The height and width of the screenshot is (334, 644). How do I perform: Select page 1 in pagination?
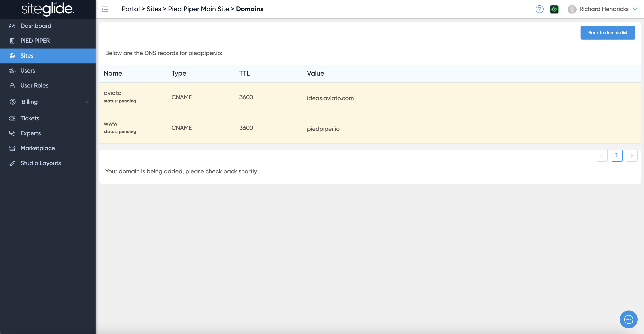pyautogui.click(x=616, y=156)
